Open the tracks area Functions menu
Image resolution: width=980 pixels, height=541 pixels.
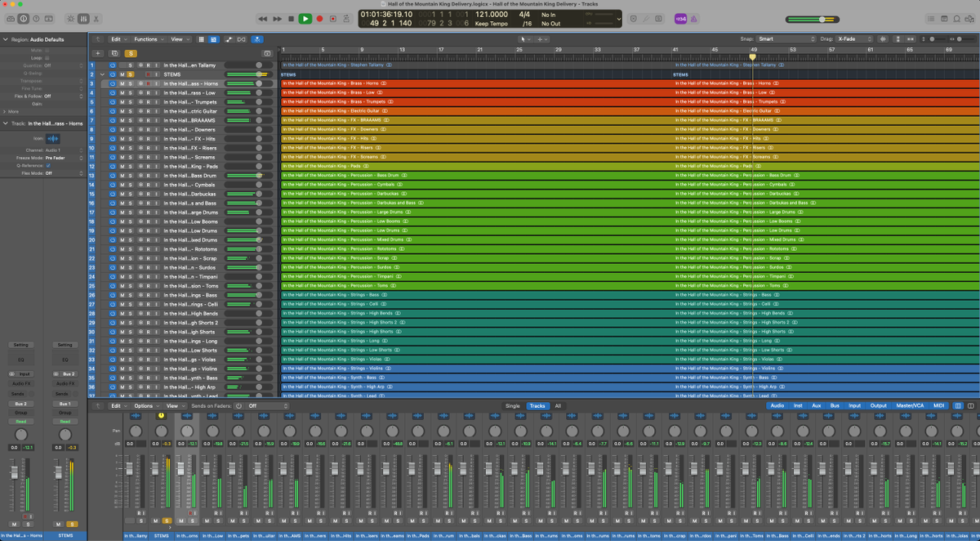[x=149, y=39]
